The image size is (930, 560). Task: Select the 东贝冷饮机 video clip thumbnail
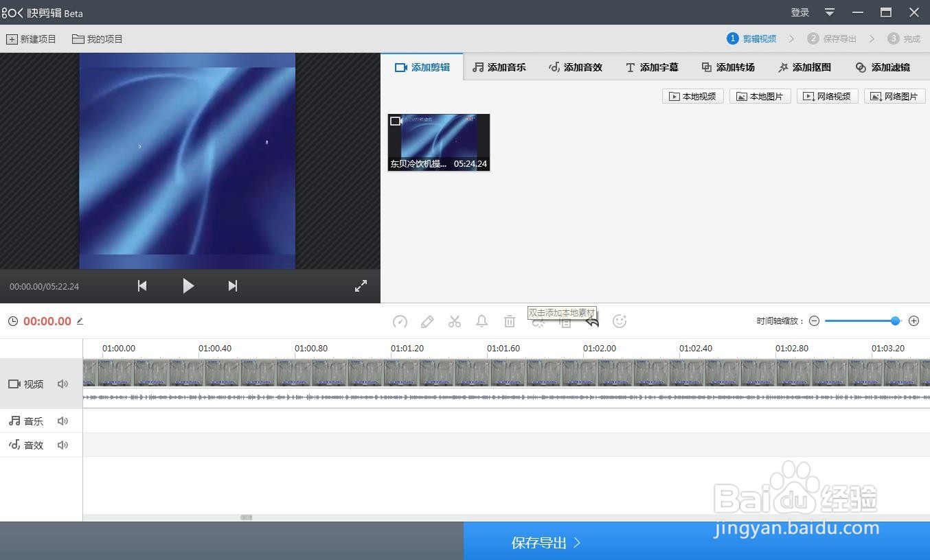439,142
